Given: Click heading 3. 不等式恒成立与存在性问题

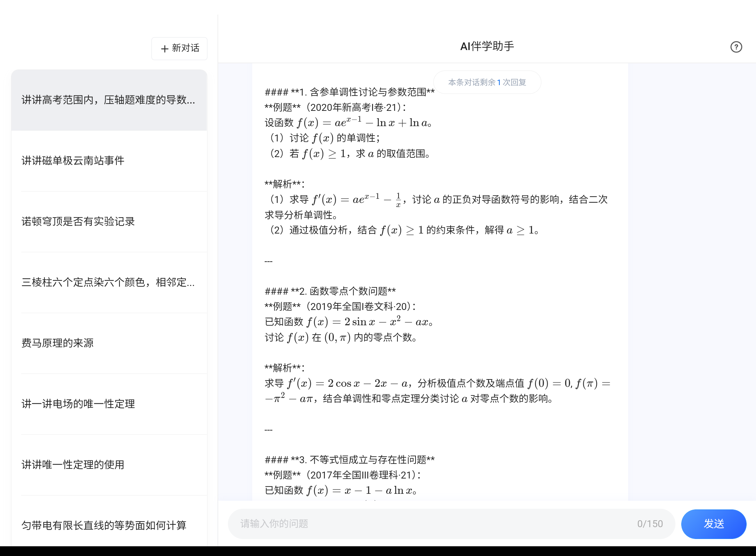Looking at the screenshot, I should [350, 460].
